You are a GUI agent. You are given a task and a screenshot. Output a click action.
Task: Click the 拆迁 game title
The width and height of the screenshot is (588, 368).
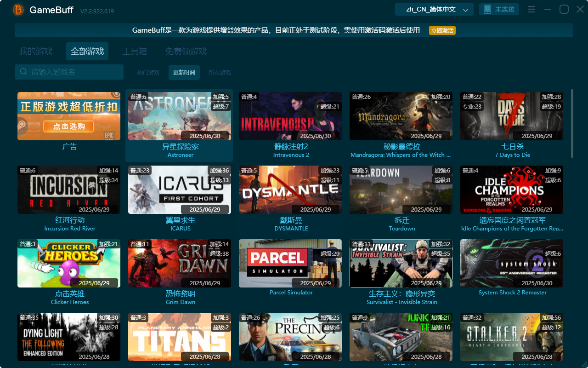pos(402,220)
